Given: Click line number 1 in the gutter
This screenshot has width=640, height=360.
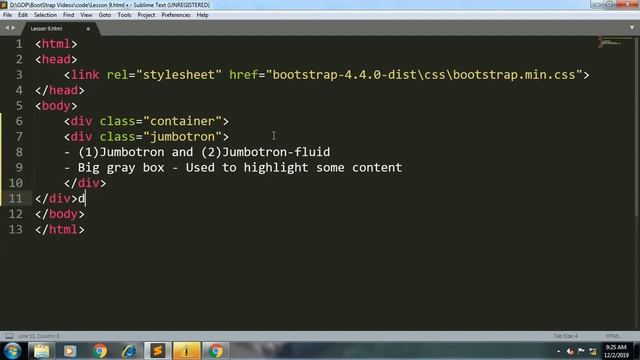Looking at the screenshot, I should [x=19, y=44].
